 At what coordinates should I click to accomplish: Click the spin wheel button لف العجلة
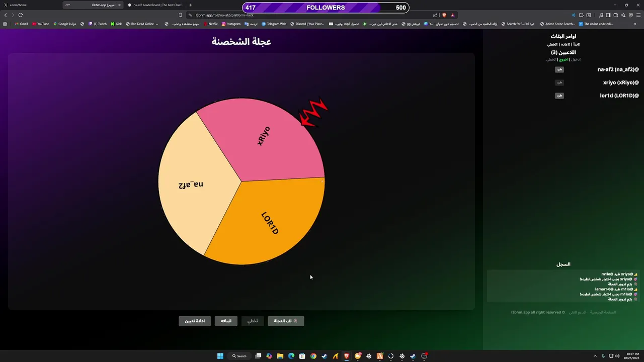coord(286,321)
